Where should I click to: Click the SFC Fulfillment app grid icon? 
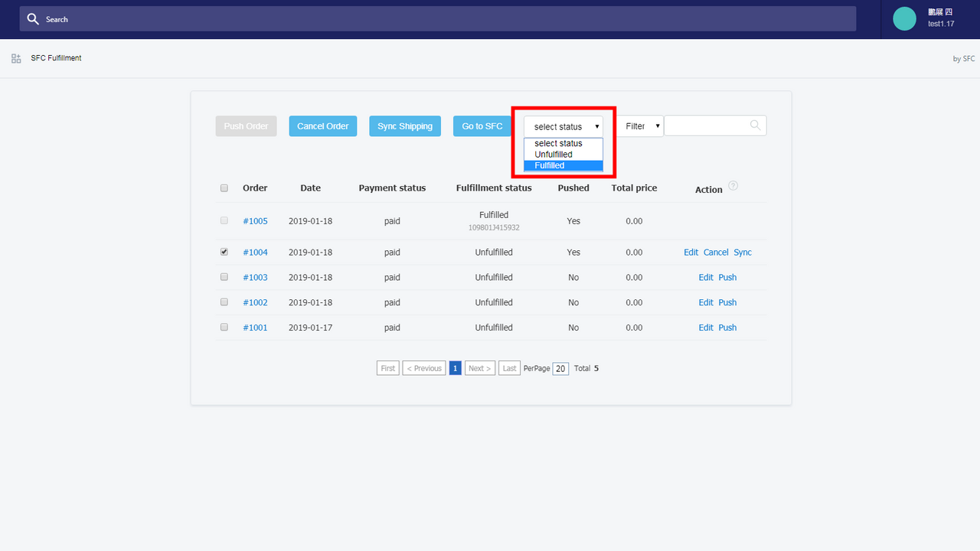pos(16,58)
